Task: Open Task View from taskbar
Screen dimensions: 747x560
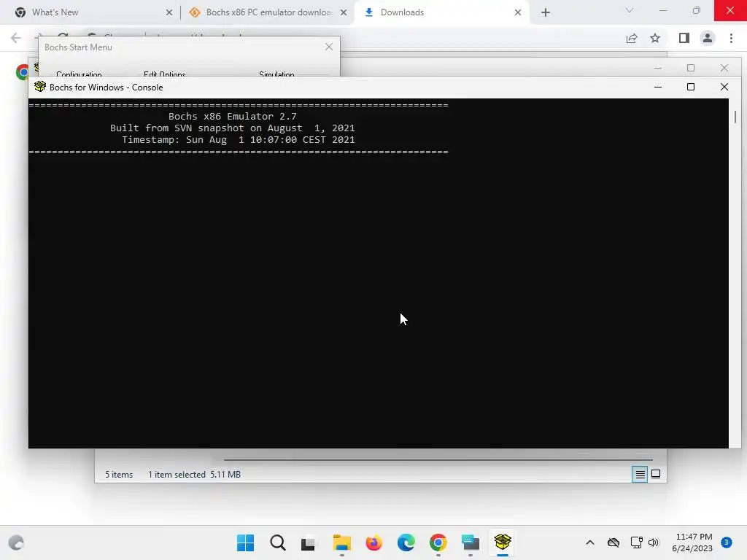Action: (309, 542)
